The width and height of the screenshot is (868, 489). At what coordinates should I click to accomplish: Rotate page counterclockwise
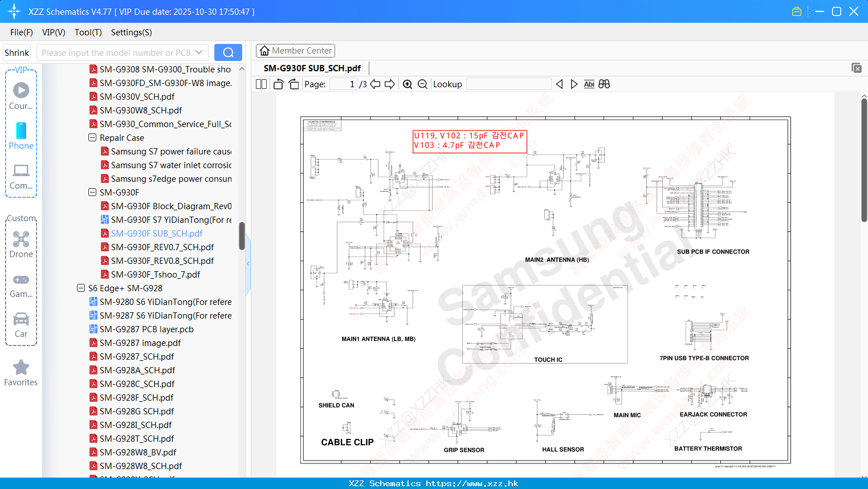coord(278,84)
